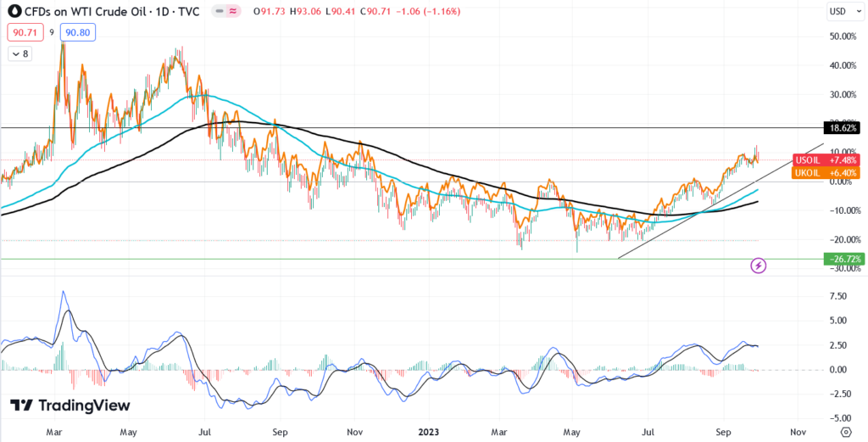Click the grey dash market status icon
Screen dimensions: 868x442
(x=220, y=11)
